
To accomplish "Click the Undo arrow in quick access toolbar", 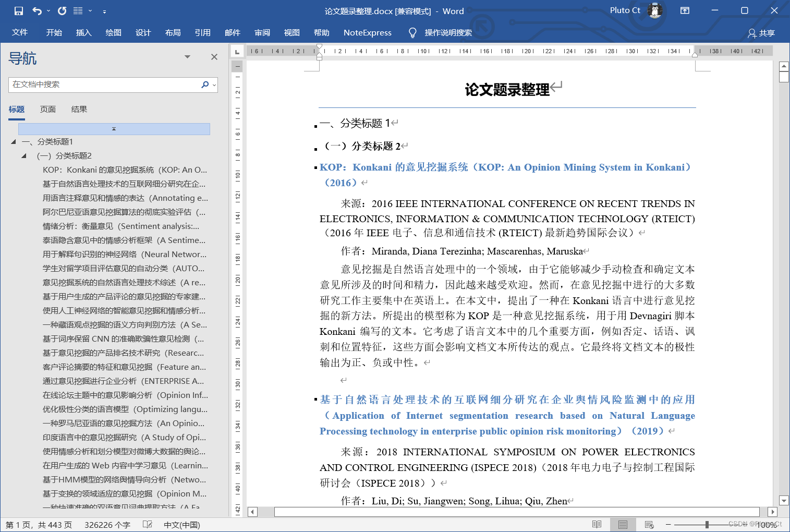I will pos(37,11).
